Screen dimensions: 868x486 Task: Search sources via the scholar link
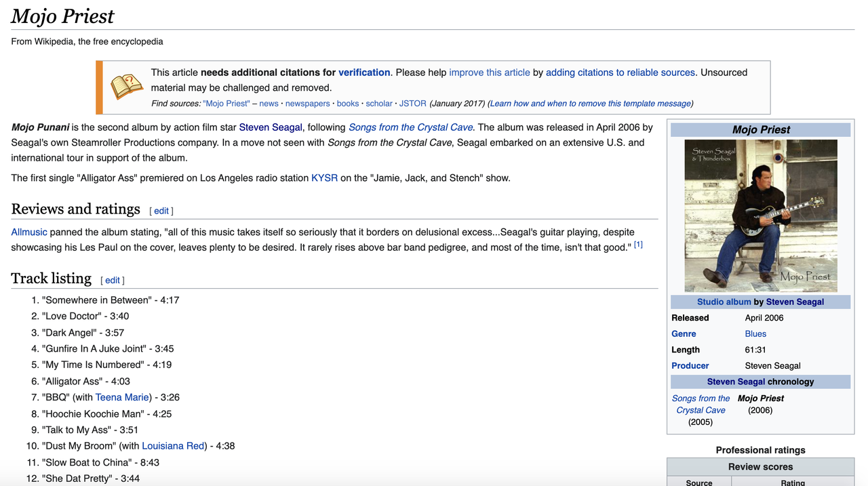coord(379,104)
